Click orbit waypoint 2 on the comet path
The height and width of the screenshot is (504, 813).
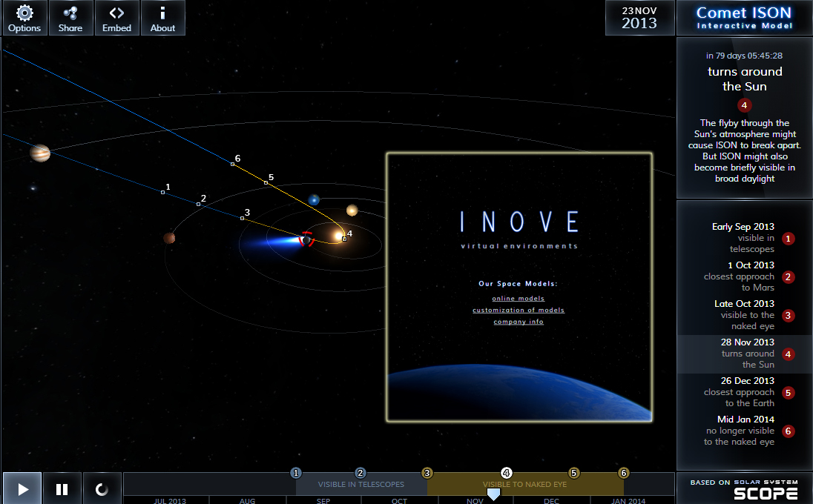click(199, 204)
